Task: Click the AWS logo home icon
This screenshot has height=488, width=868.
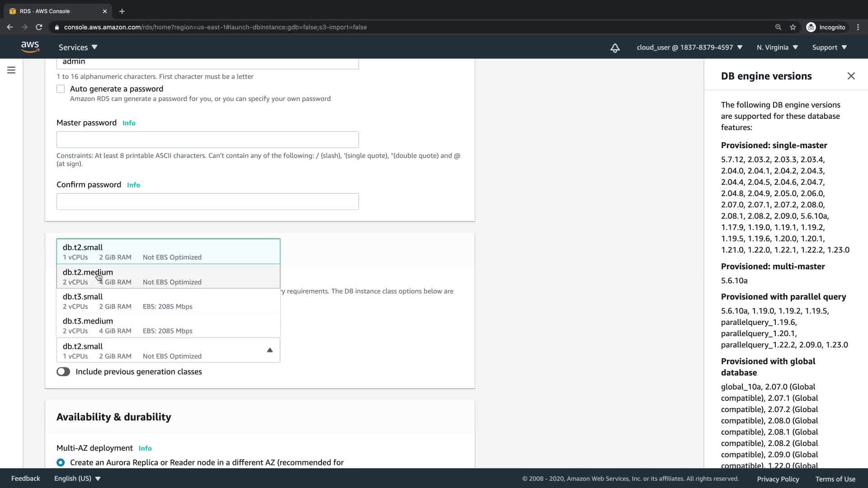Action: (30, 47)
